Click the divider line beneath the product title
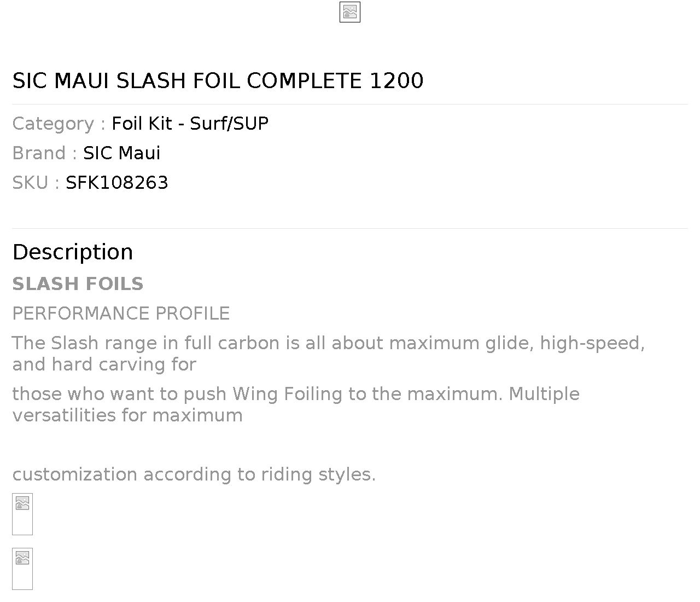Image resolution: width=700 pixels, height=602 pixels. 350,104
